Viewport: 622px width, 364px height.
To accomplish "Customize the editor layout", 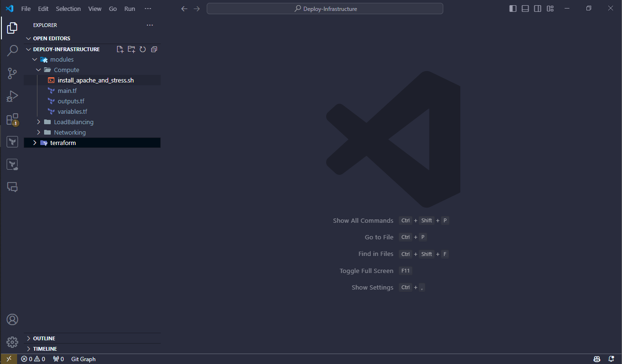I will (x=550, y=9).
